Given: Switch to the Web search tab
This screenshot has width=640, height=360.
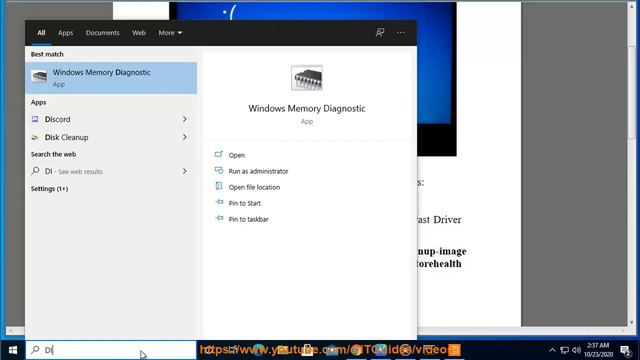Looking at the screenshot, I should [x=139, y=33].
